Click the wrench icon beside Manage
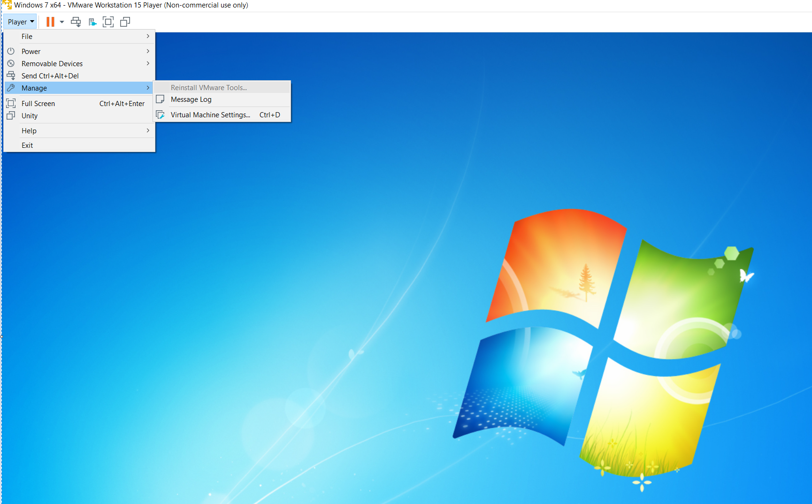 tap(11, 88)
